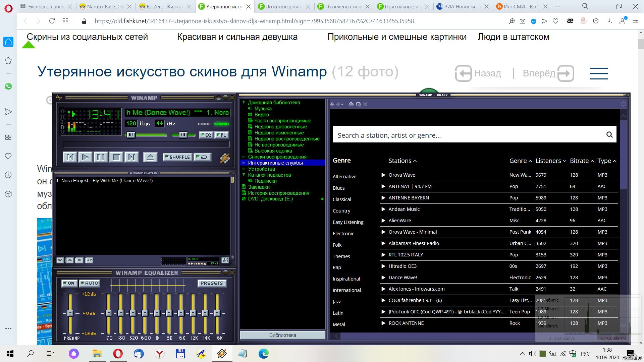Adjust the equalizer PREAMP slider
Screen dimensions: 644x362
(x=70, y=313)
